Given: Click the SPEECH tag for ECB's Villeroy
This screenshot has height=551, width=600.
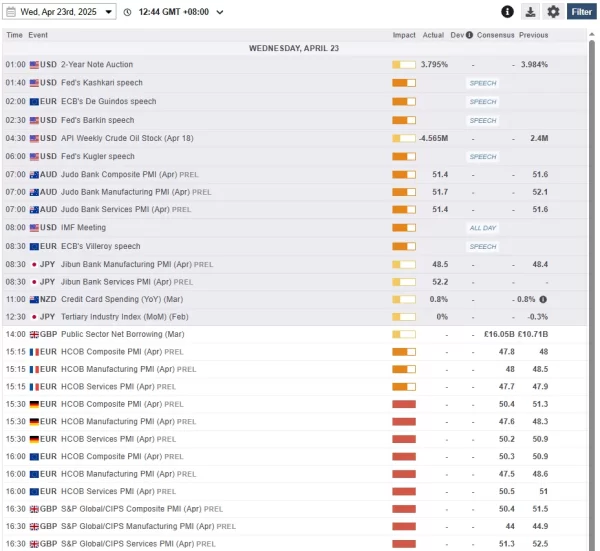Looking at the screenshot, I should (x=483, y=247).
